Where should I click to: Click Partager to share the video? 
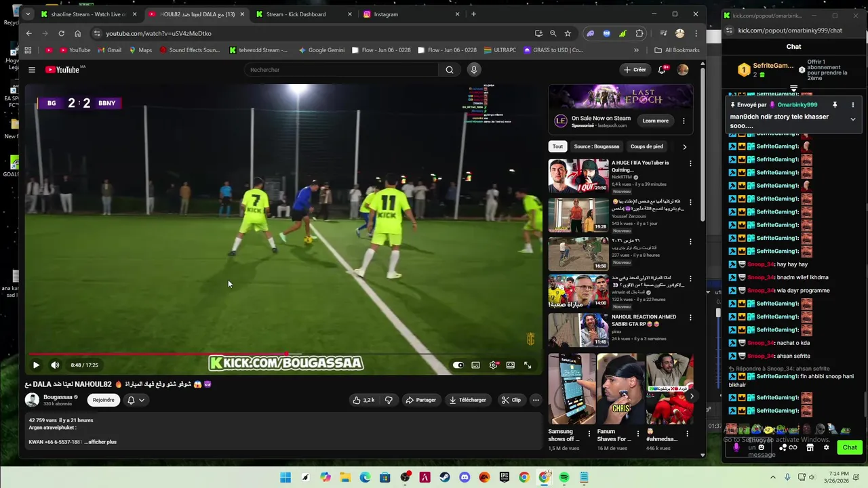[x=420, y=400]
